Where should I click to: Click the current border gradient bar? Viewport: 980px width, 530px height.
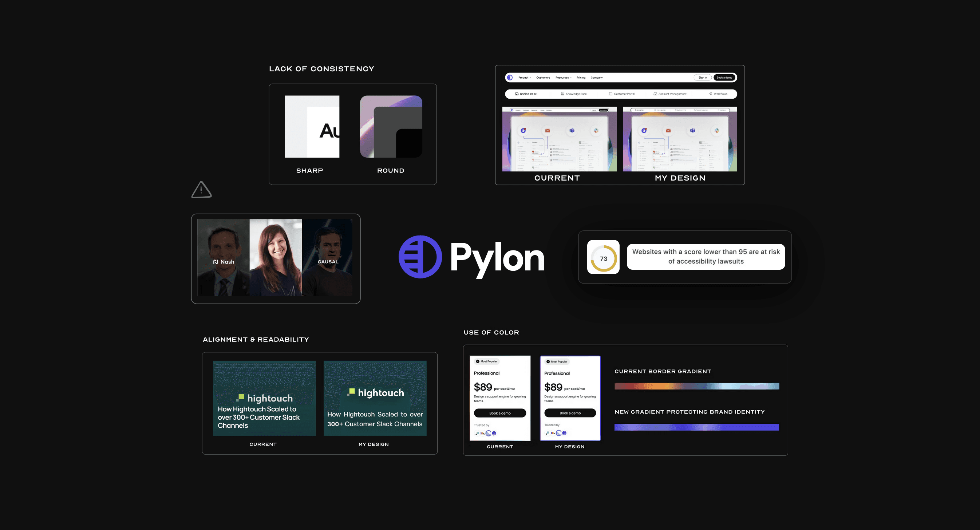point(696,386)
